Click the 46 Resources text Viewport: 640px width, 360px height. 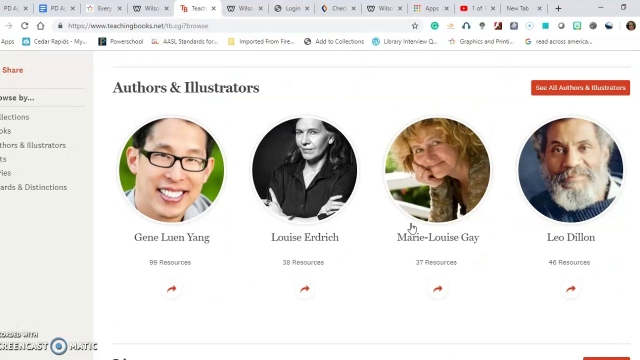click(x=569, y=262)
